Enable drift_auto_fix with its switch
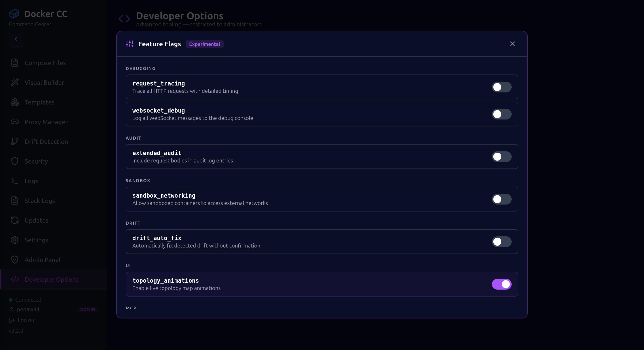644x350 pixels. 502,241
